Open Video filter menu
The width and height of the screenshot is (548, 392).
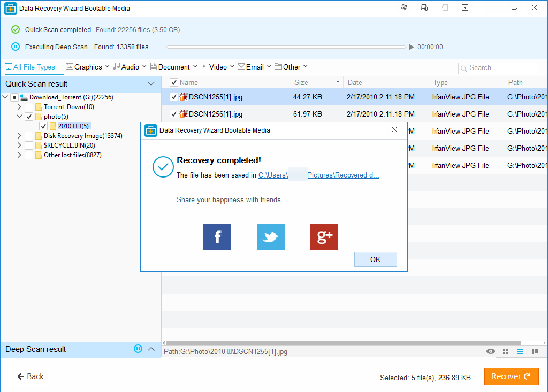tap(217, 67)
